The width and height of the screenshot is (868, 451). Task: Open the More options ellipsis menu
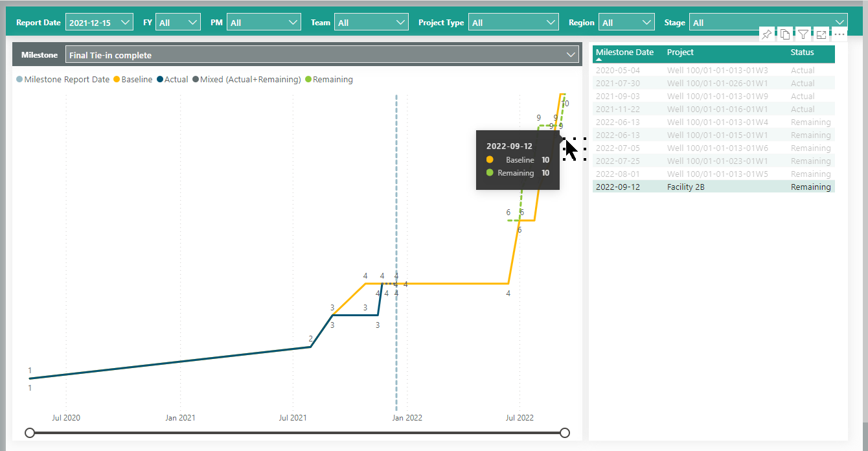(x=839, y=34)
